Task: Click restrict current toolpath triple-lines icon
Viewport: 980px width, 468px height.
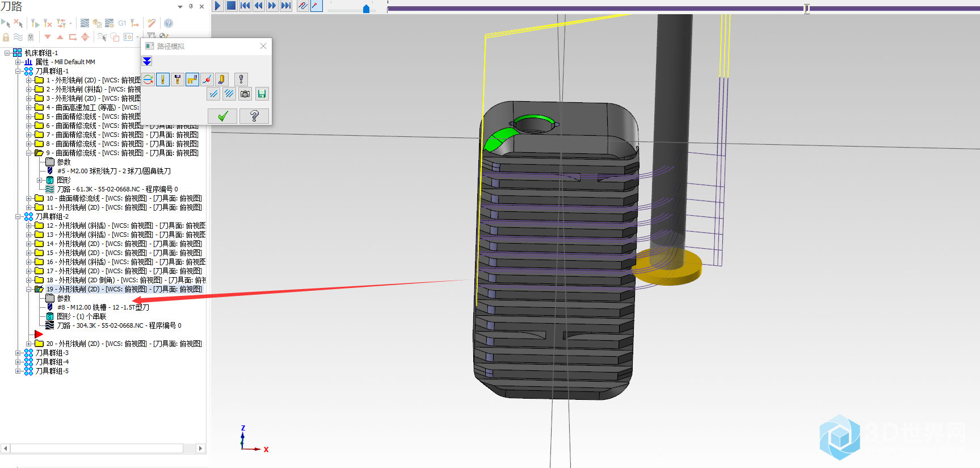Action: tap(229, 94)
